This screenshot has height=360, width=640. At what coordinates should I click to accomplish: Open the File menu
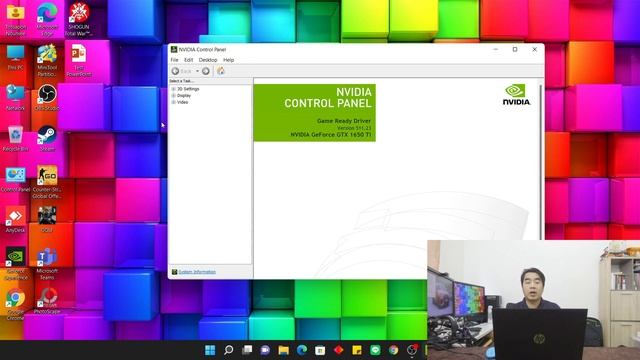174,60
